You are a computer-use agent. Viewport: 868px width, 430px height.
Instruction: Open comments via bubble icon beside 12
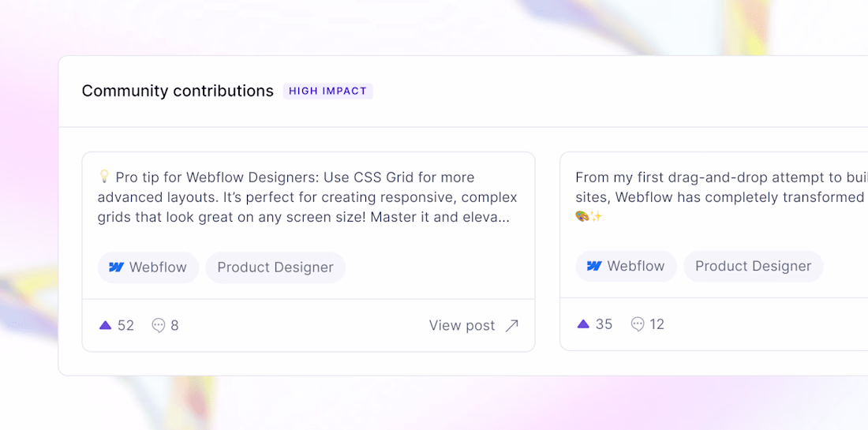tap(638, 323)
